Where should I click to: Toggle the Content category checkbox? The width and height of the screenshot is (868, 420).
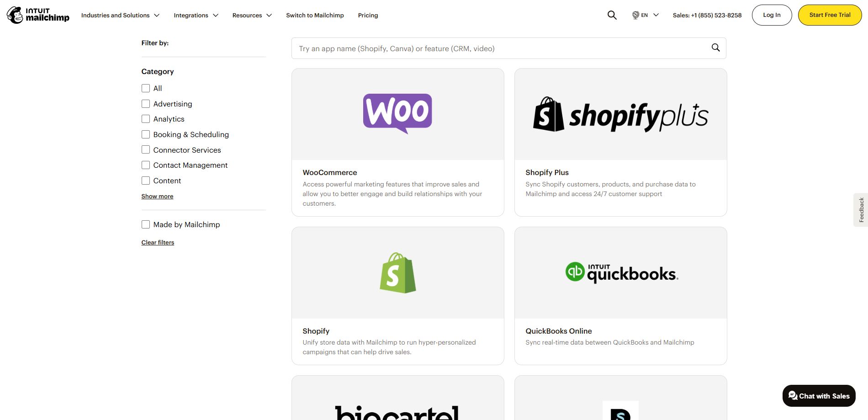click(x=146, y=181)
